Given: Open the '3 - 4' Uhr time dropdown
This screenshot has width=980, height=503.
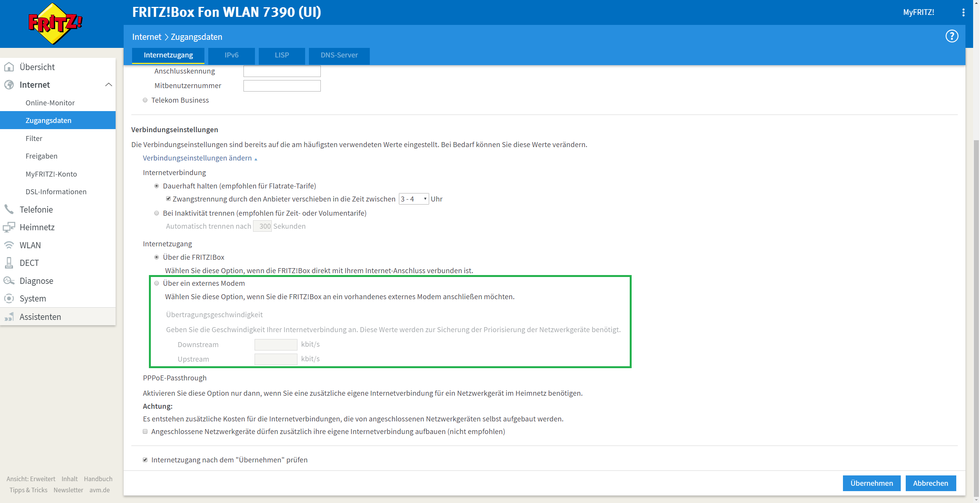Looking at the screenshot, I should pos(413,199).
